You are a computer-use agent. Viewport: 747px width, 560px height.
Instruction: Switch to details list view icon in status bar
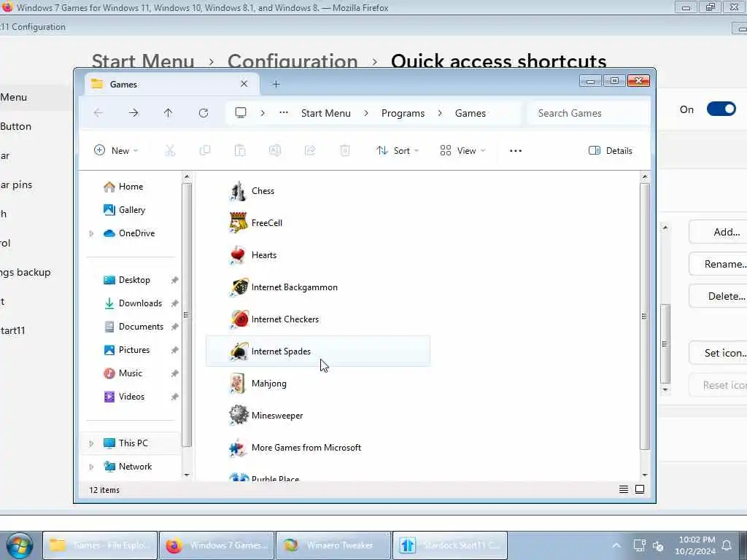click(624, 489)
